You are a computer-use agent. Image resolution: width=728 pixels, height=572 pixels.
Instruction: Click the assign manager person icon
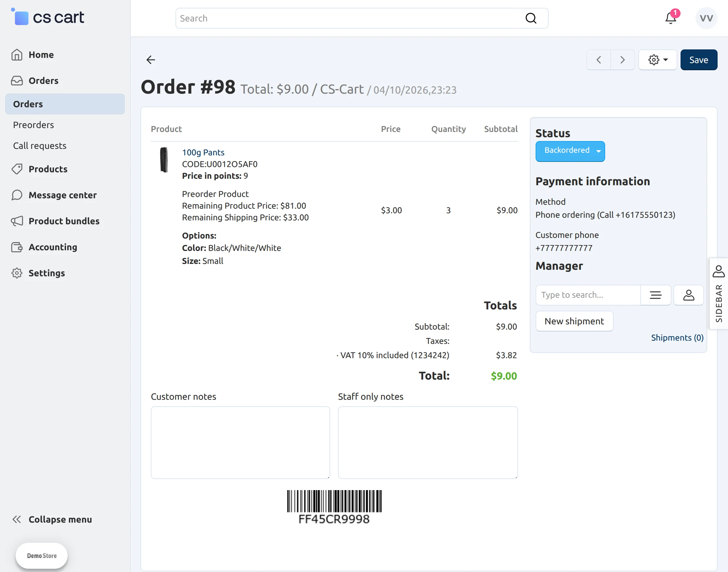[x=688, y=295]
